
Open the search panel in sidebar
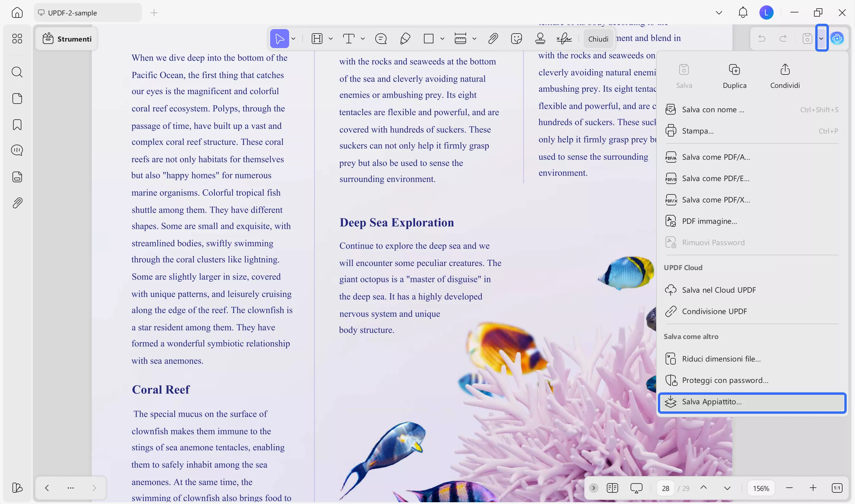(x=17, y=72)
